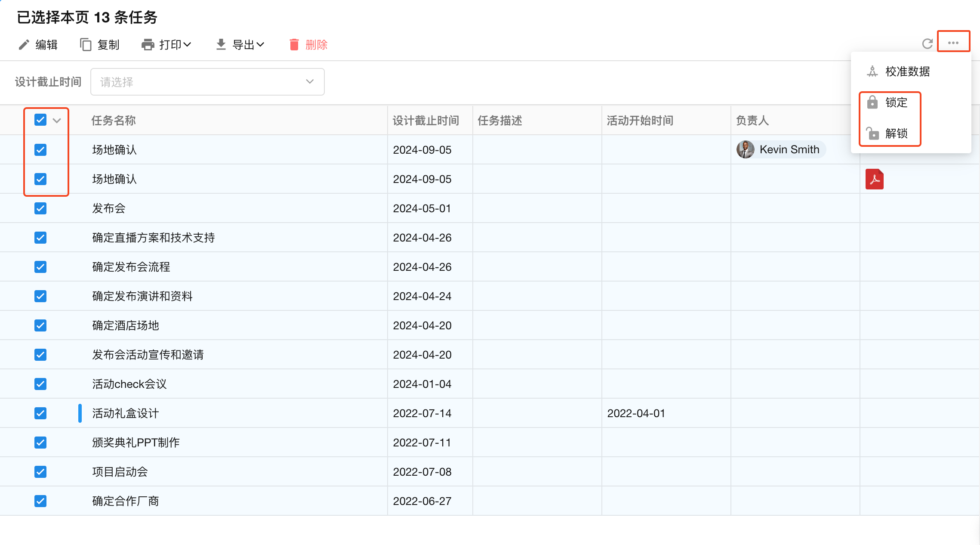This screenshot has height=545, width=980.
Task: Click the 活动礼盒设计 task name
Action: click(x=126, y=413)
